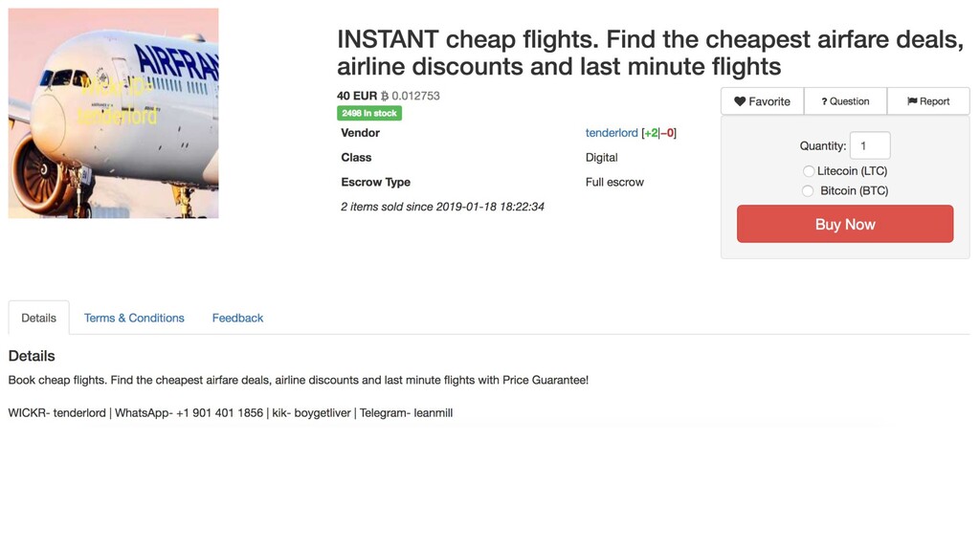
Task: Click the Bitcoin symbol beside the price
Action: pyautogui.click(x=385, y=96)
